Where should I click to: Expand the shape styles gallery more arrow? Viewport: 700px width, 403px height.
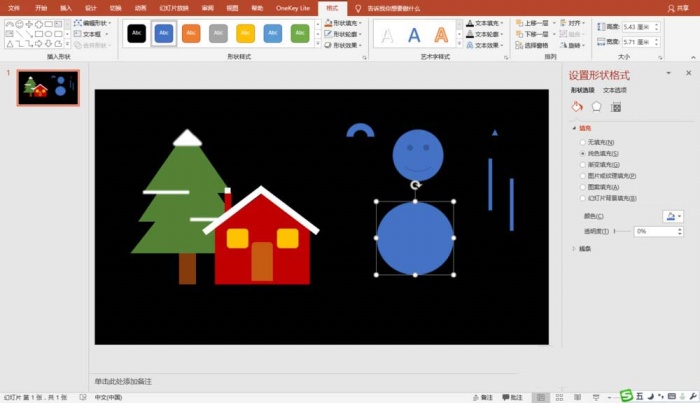coord(318,44)
